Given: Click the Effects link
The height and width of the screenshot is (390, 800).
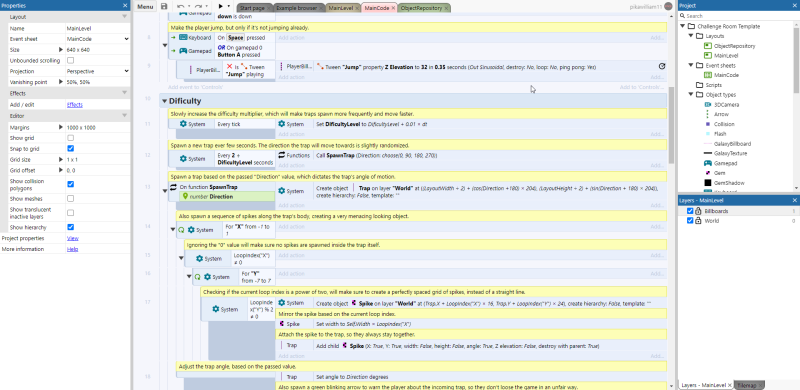Looking at the screenshot, I should [x=74, y=105].
